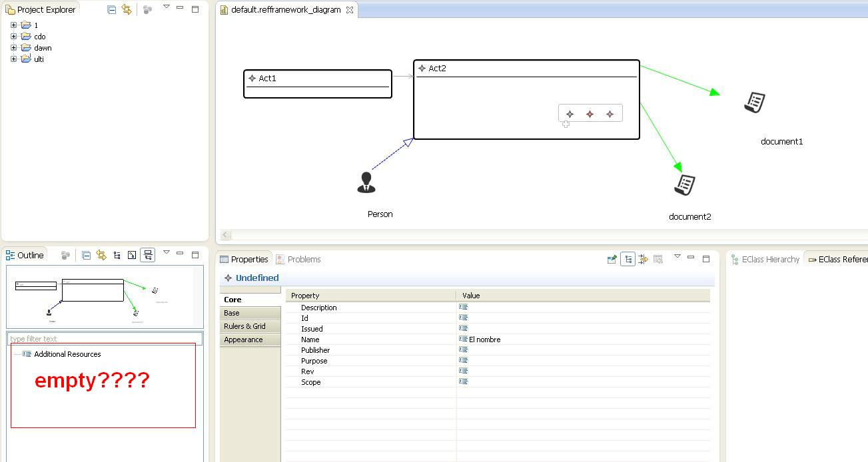Click the middle red star popup icon in Act2
This screenshot has width=868, height=462.
590,114
